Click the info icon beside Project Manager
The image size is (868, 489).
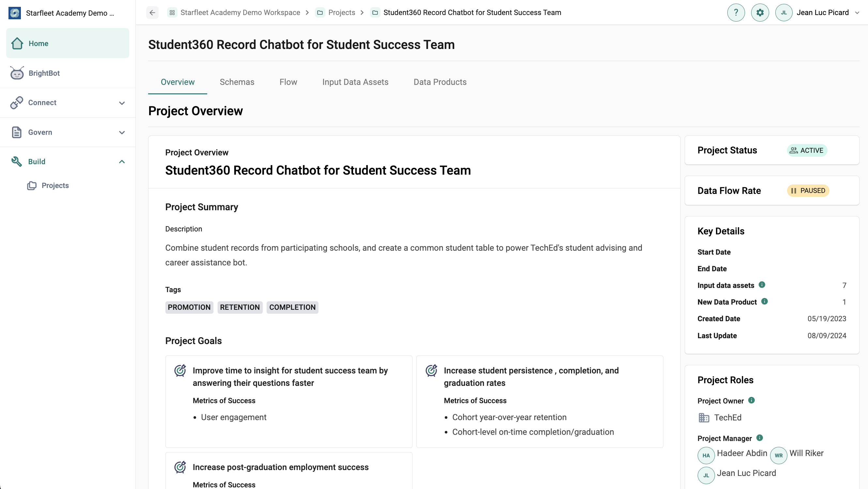760,438
